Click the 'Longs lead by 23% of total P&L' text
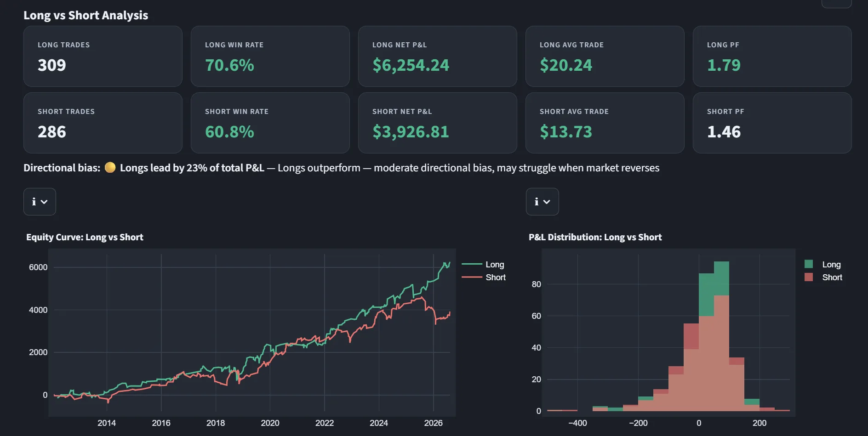The height and width of the screenshot is (436, 868). pyautogui.click(x=192, y=168)
